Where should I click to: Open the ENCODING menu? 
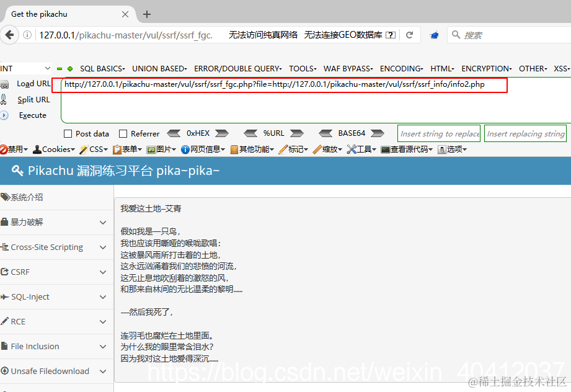401,68
